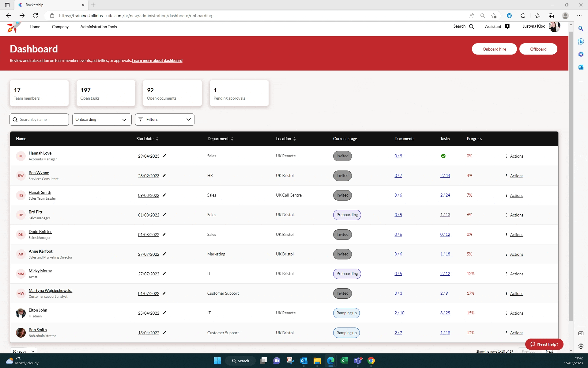Click the pencil icon next to Hannah Love's start date

coord(164,156)
